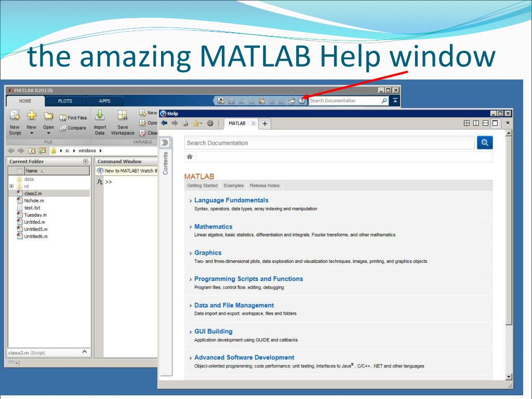
Task: Open the Examples tab in Help
Action: tap(233, 185)
